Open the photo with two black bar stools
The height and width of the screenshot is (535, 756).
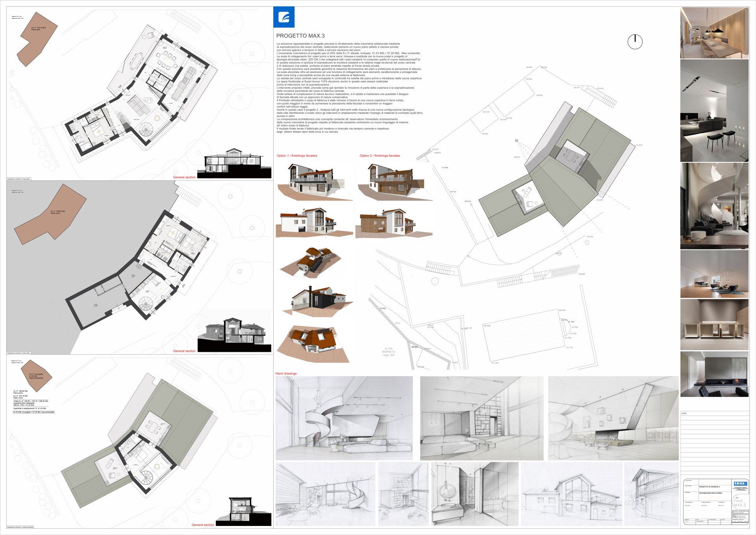pyautogui.click(x=714, y=111)
